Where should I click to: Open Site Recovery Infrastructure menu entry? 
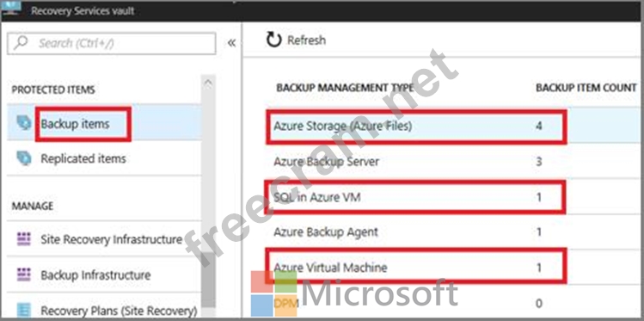click(x=104, y=239)
